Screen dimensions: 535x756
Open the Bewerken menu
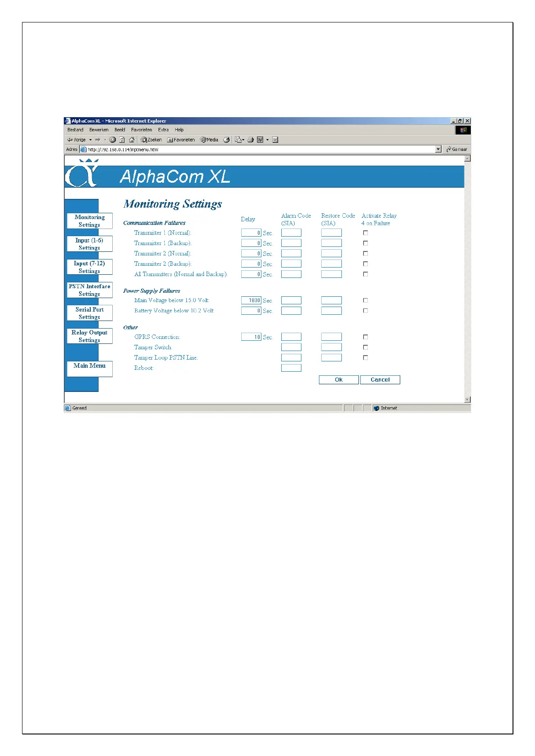[99, 130]
